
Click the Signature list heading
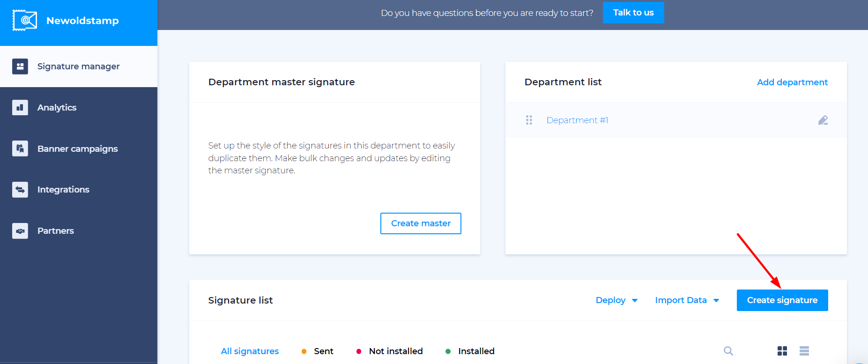point(240,300)
